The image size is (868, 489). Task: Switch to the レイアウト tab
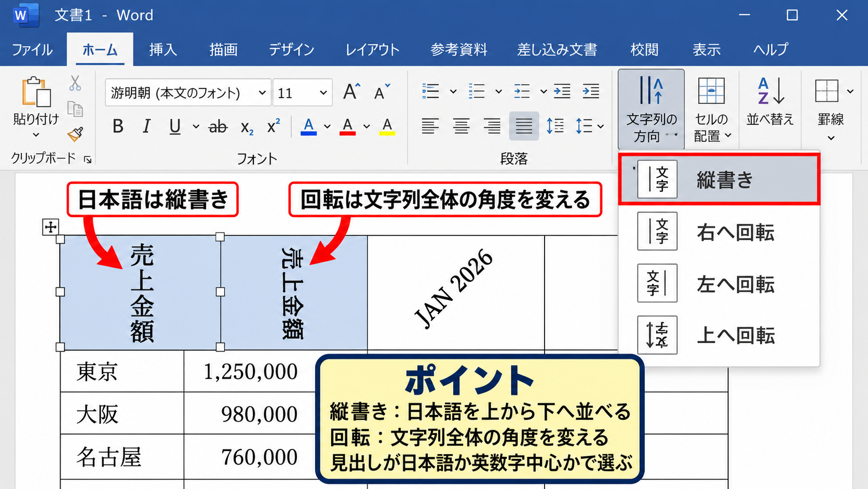point(372,49)
